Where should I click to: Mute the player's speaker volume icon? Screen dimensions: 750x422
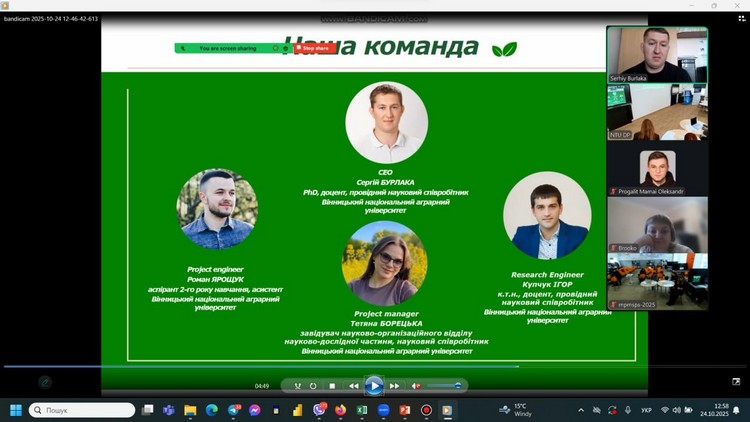click(413, 386)
